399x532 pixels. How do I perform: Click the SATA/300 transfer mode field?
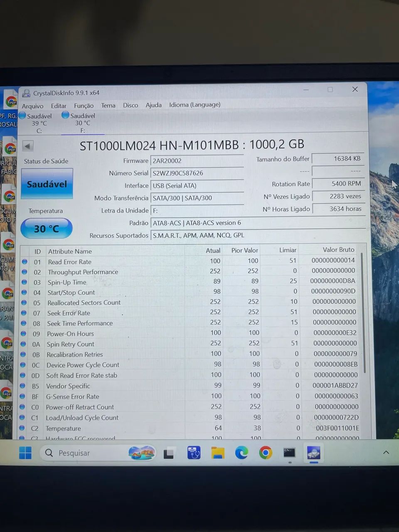(x=197, y=198)
